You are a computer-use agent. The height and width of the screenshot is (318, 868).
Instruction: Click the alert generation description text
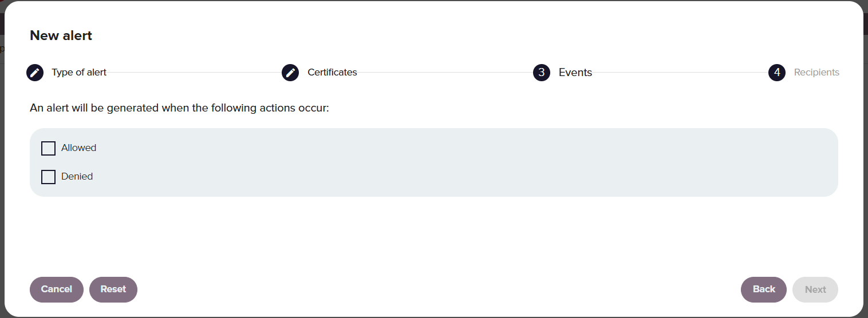click(x=180, y=108)
